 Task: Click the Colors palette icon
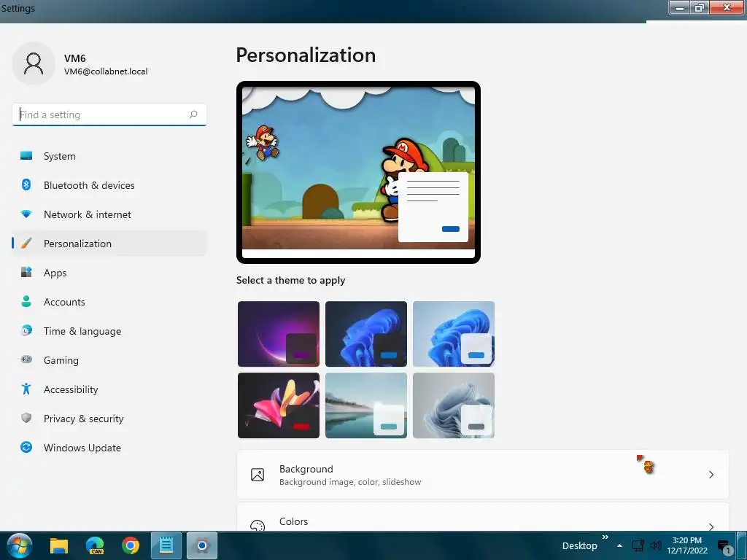[258, 526]
